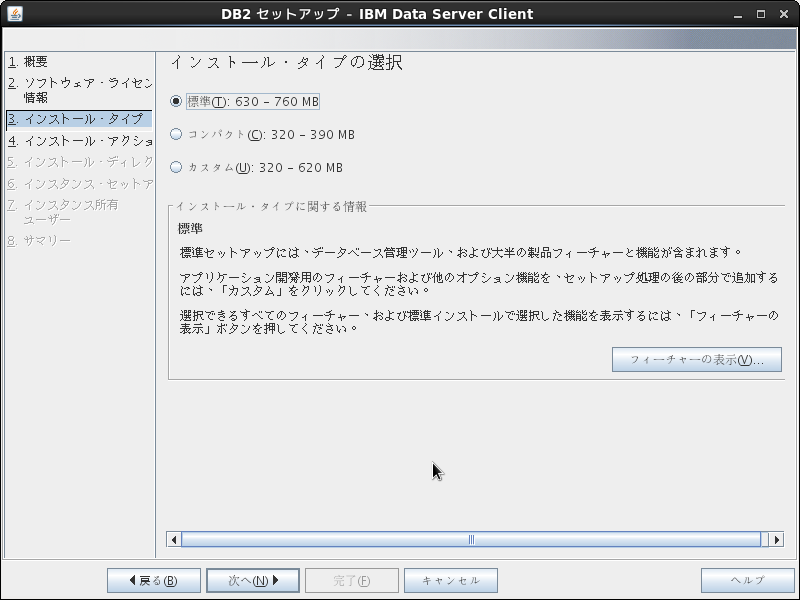Click step 6 インスタンス・セットアップ entry
This screenshot has height=600, width=800.
point(80,184)
